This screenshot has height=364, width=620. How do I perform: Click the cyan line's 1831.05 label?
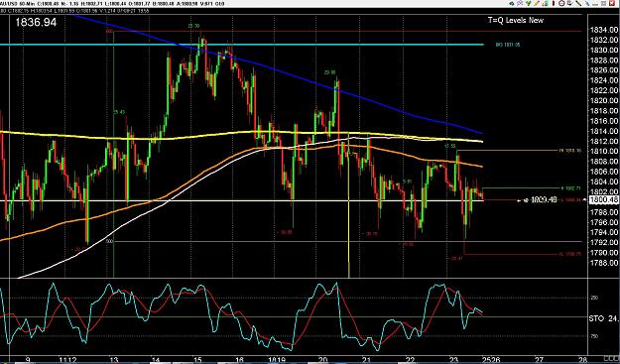(x=508, y=45)
